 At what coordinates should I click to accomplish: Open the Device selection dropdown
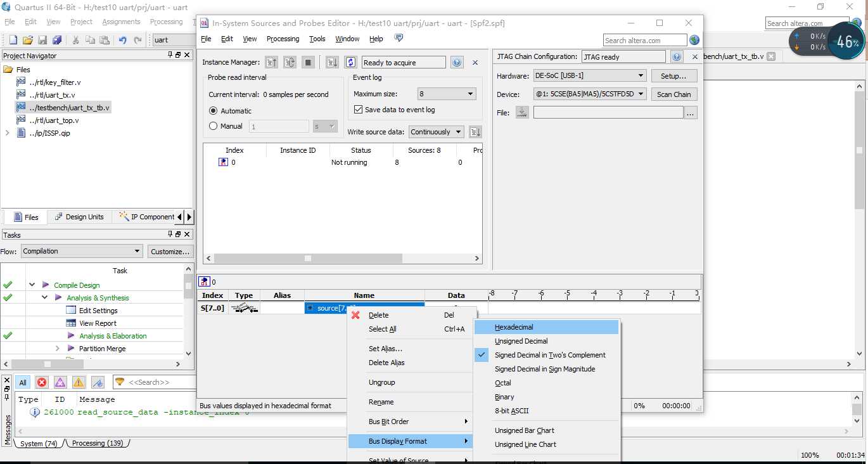pos(589,94)
